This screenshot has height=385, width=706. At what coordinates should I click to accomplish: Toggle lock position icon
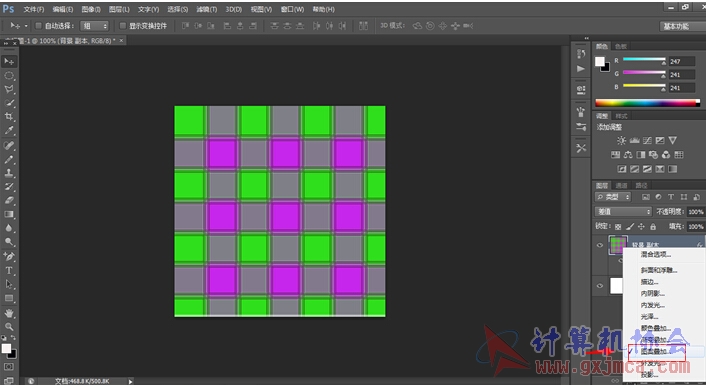point(641,226)
